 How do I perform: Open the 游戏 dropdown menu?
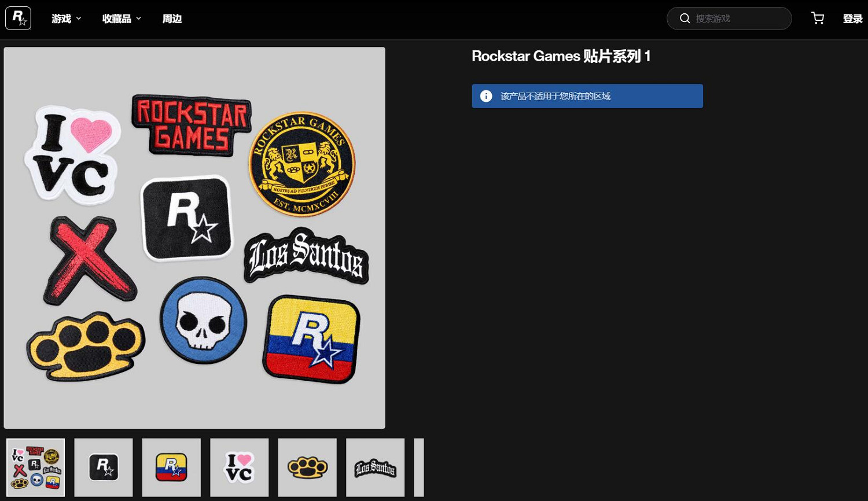pos(65,18)
